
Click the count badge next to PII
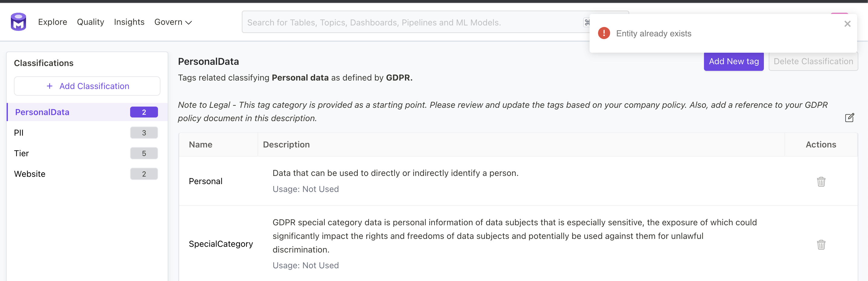(144, 132)
